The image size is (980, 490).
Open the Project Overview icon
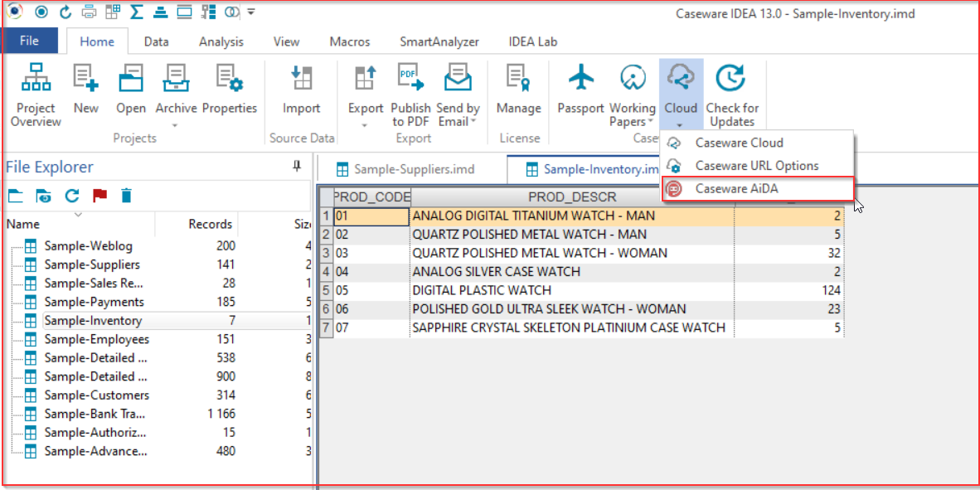click(x=36, y=80)
